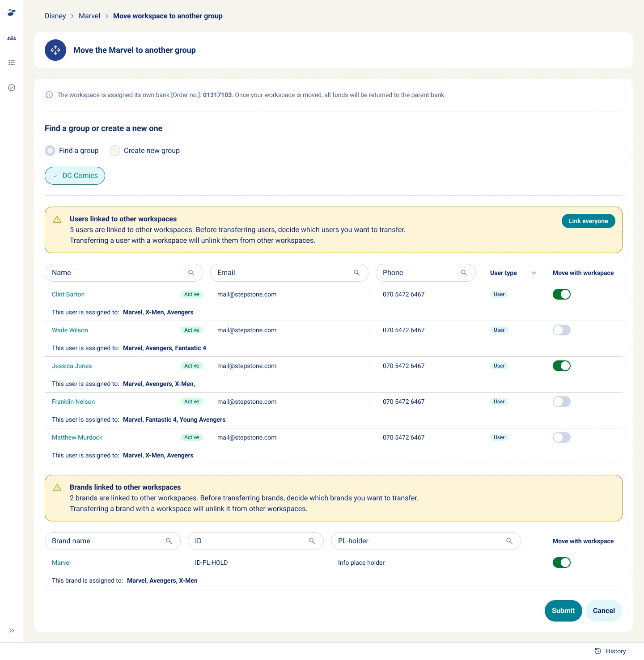The height and width of the screenshot is (660, 644).
Task: Open the checkmark circle sidebar icon
Action: pyautogui.click(x=12, y=88)
